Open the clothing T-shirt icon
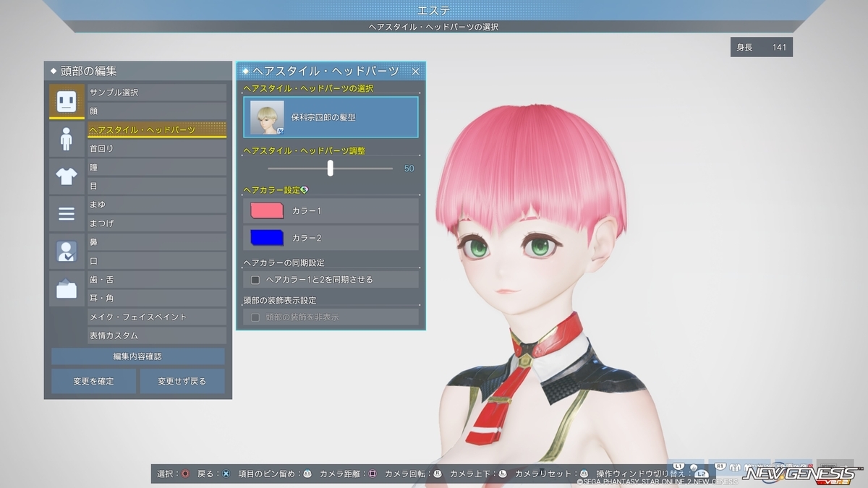 (67, 176)
